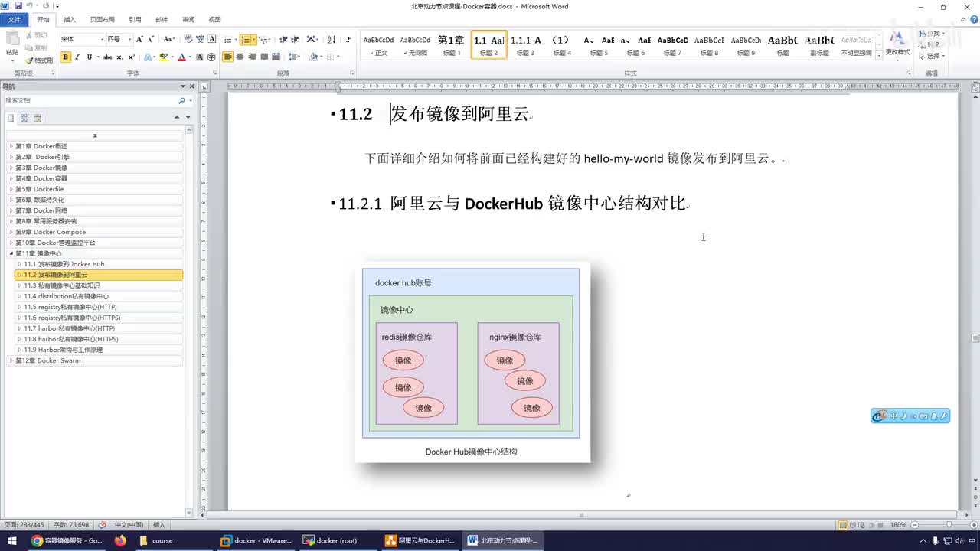
Task: Open Firefox from the taskbar
Action: 120,540
